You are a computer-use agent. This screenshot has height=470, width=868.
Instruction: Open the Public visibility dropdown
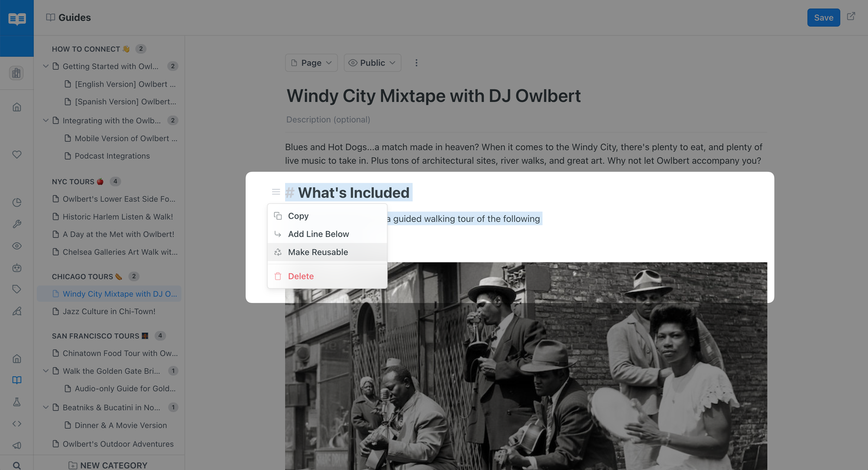click(372, 63)
